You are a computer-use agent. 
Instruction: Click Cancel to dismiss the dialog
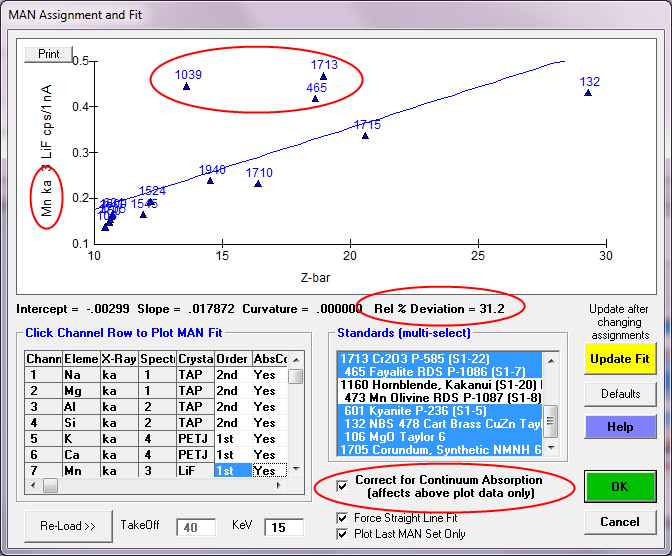[x=620, y=522]
